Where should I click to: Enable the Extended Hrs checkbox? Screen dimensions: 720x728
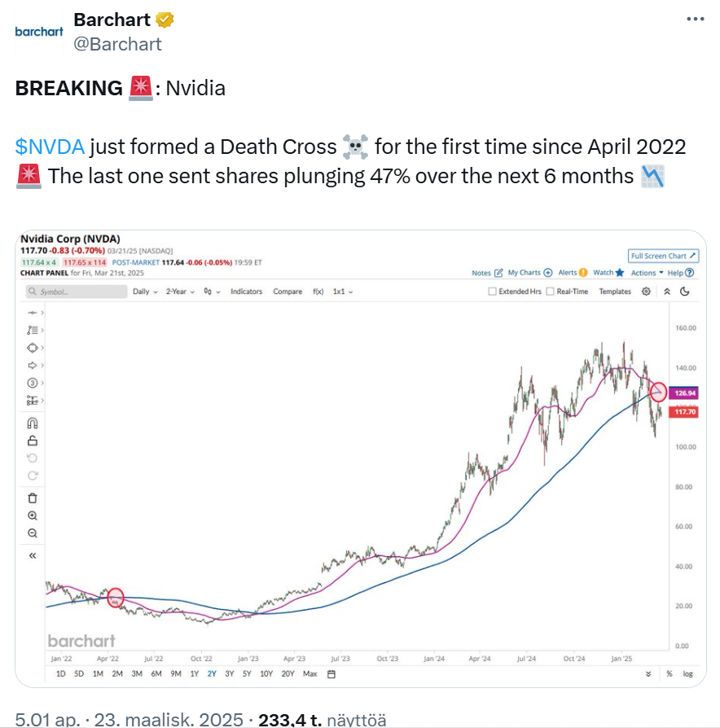[x=493, y=292]
